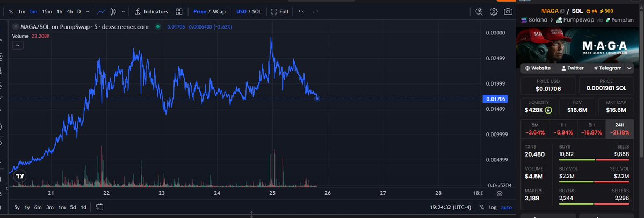This screenshot has height=218, width=644.
Task: Select the 4h timeframe
Action: pyautogui.click(x=70, y=11)
